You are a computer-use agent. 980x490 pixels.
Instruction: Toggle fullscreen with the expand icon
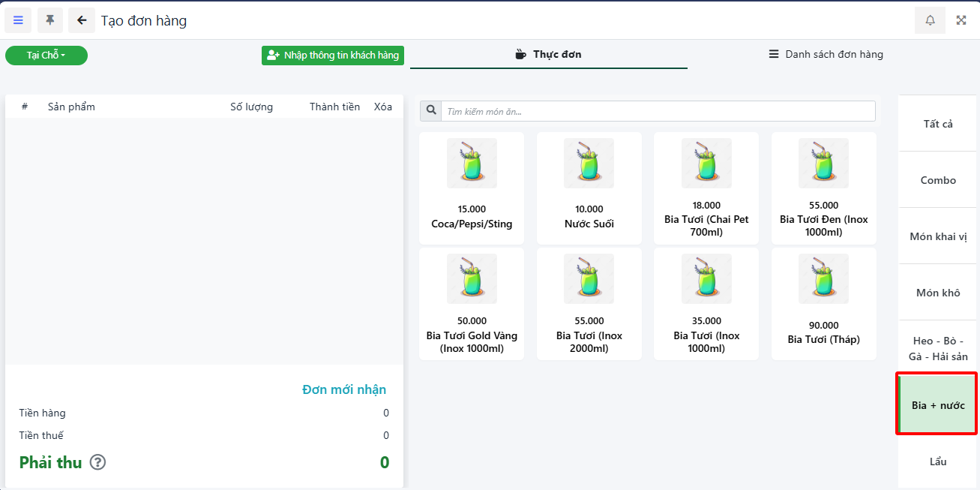(961, 20)
